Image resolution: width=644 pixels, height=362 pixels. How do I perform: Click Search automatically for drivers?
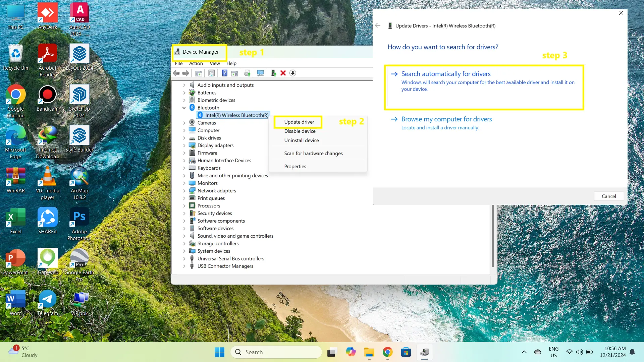pyautogui.click(x=446, y=74)
